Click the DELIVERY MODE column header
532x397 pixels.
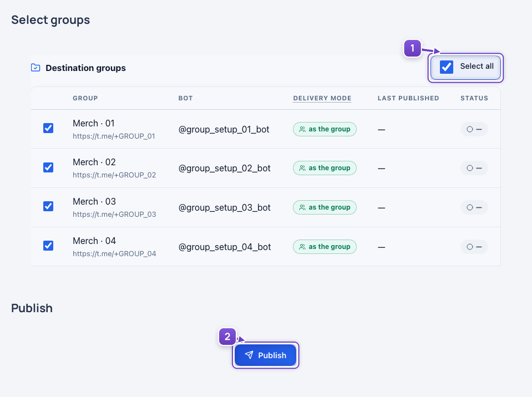(x=322, y=98)
